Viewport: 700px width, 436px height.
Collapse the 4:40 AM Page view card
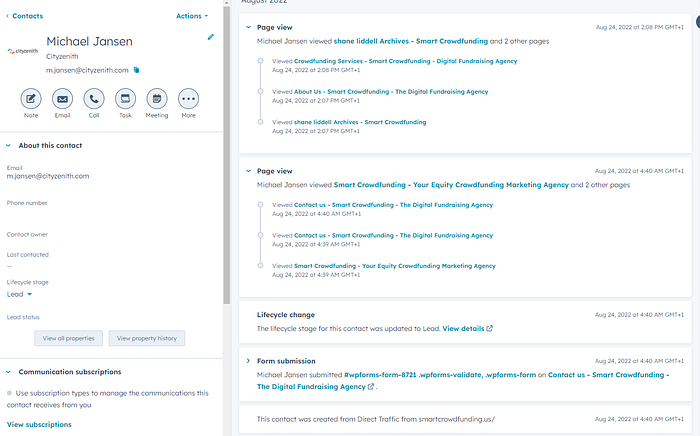pyautogui.click(x=249, y=171)
